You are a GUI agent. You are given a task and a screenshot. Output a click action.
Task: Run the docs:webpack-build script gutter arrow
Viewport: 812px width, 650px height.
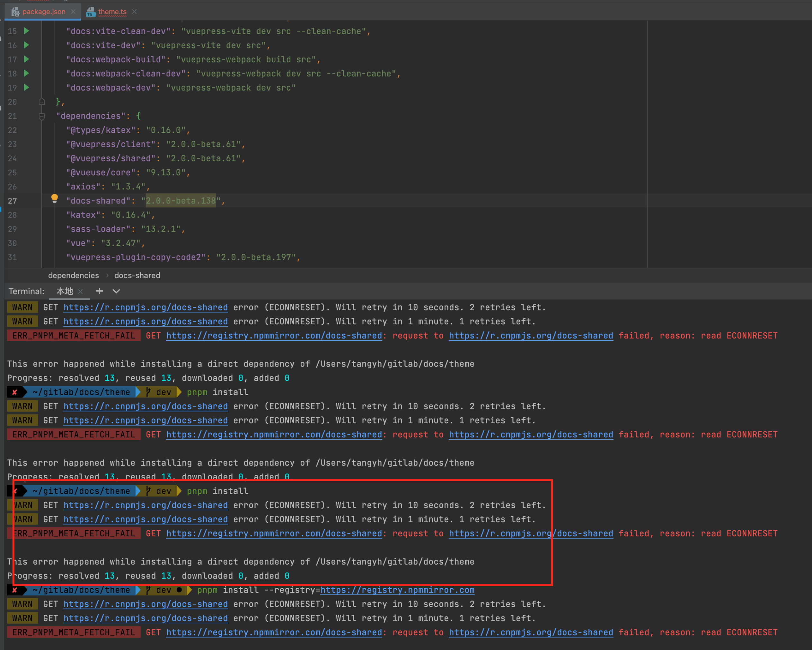click(x=26, y=59)
